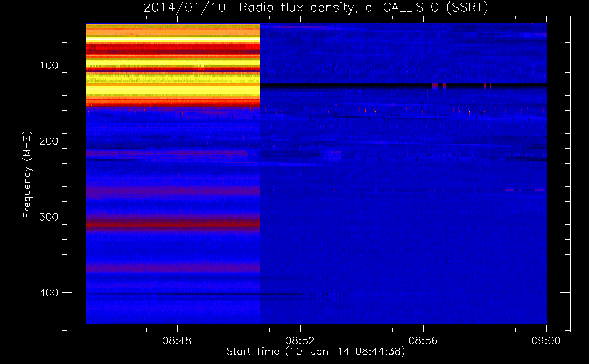Select the 200 frequency tick label
Screen dimensions: 589x364
point(49,141)
